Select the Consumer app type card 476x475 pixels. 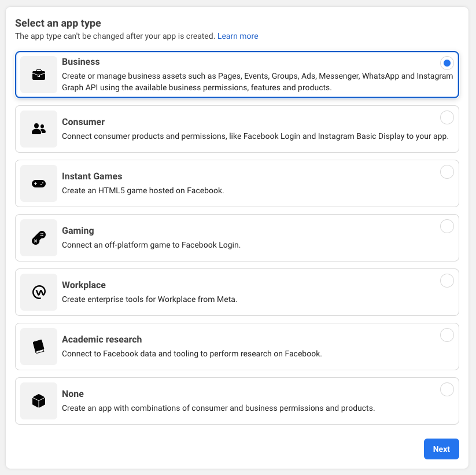[237, 129]
